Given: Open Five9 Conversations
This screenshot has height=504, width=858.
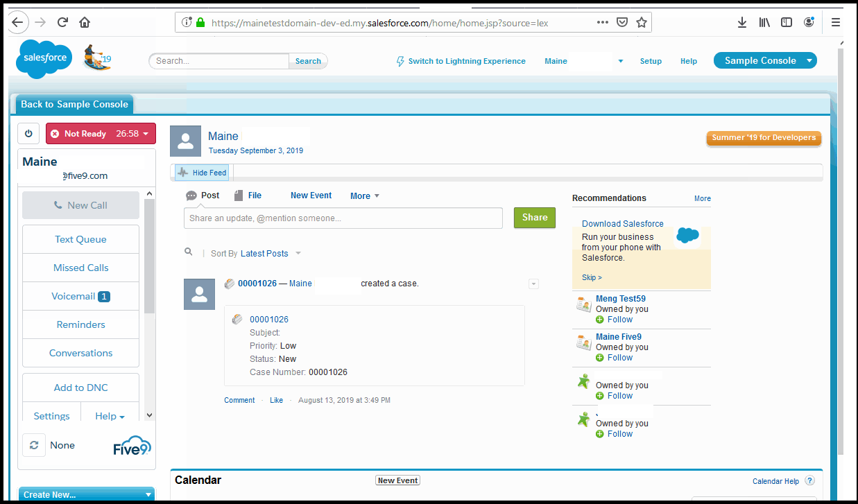Looking at the screenshot, I should (80, 353).
